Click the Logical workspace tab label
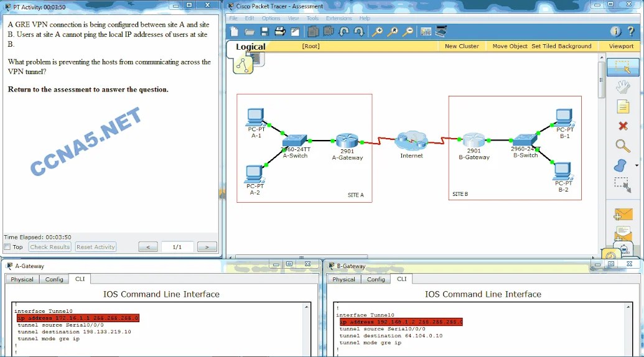This screenshot has height=357, width=644. click(x=251, y=47)
